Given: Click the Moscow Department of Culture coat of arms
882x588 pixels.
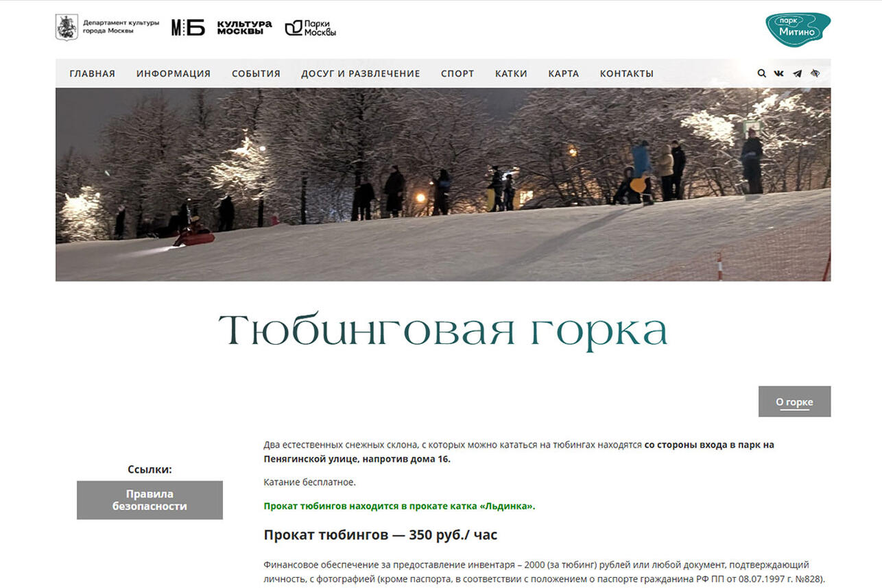Looking at the screenshot, I should [x=67, y=27].
